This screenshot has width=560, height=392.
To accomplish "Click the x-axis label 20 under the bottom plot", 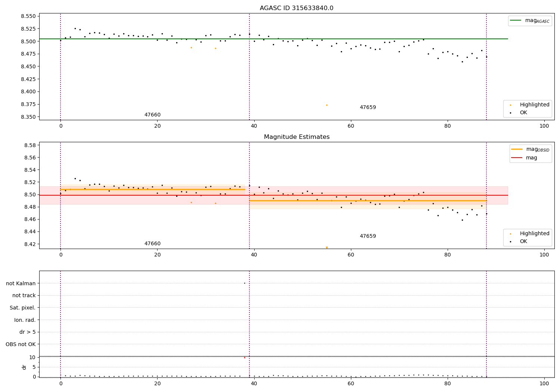I will tap(157, 384).
